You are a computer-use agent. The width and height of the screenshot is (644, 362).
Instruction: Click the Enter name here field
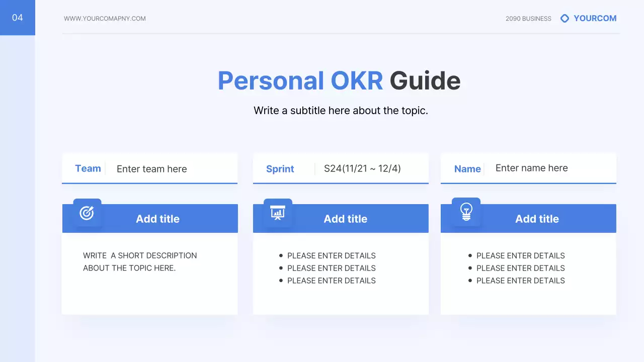click(531, 168)
